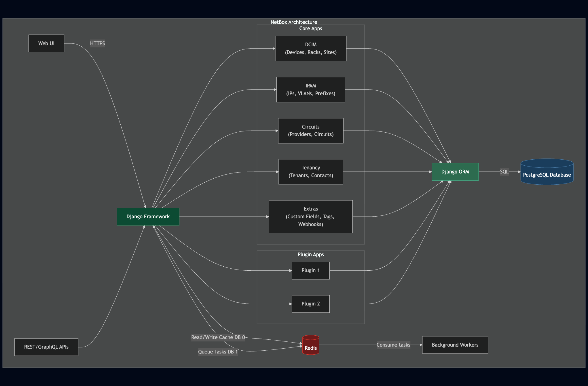Click the SQL edge label
Image resolution: width=588 pixels, height=386 pixels.
[x=504, y=172]
